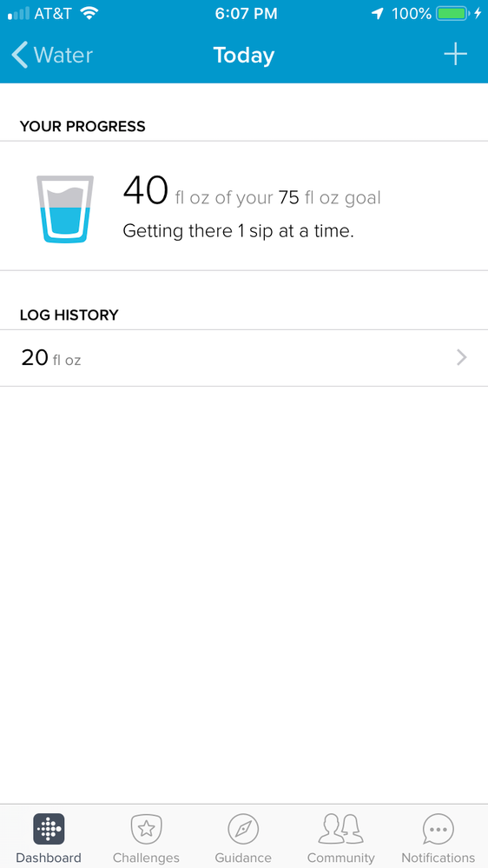Select the 20 fl oz log entry

(244, 358)
